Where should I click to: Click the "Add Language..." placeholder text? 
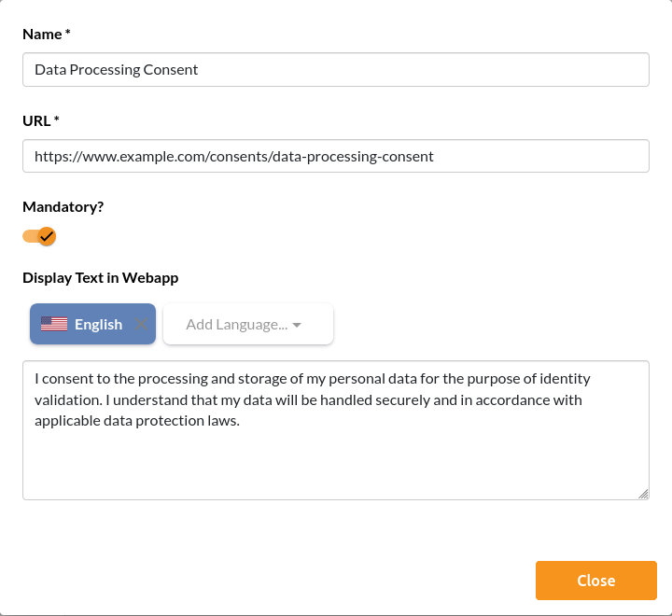(236, 324)
